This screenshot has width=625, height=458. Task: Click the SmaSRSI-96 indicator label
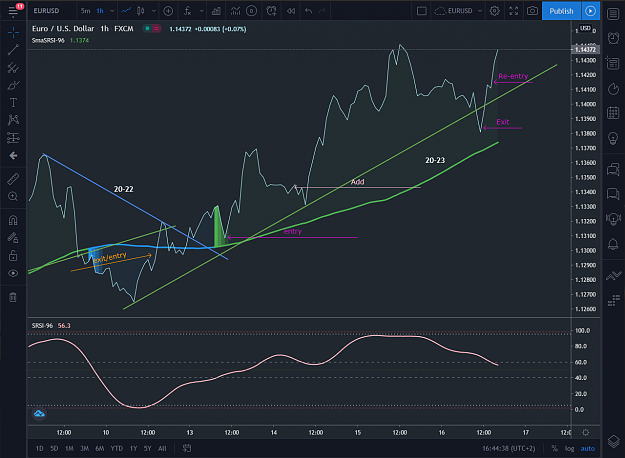tap(48, 40)
